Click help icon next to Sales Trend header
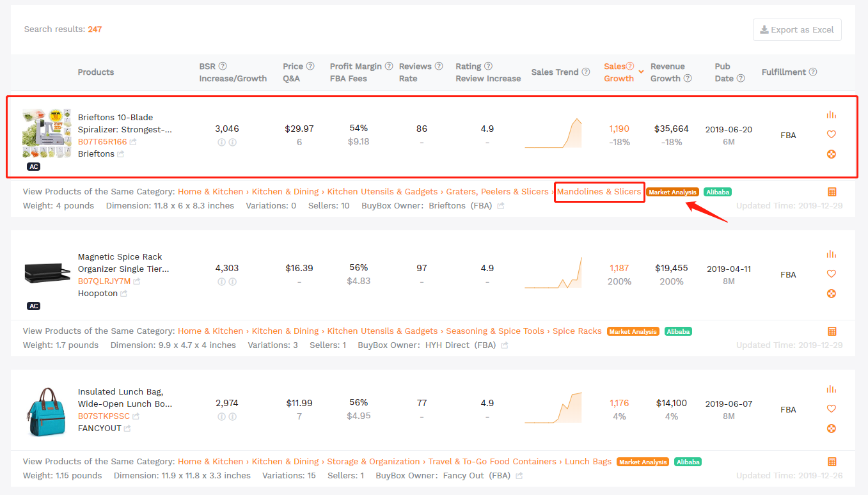Image resolution: width=868 pixels, height=495 pixels. coord(585,72)
